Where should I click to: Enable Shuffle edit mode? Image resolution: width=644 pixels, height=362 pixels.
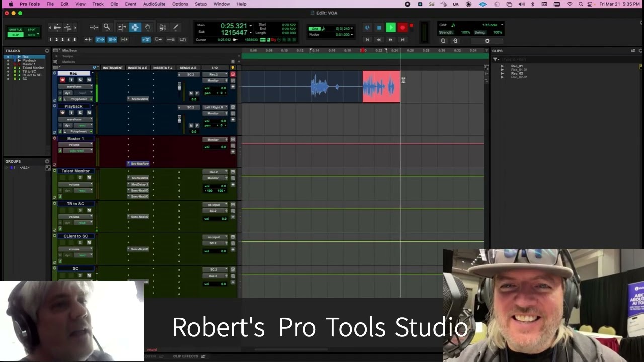pos(16,30)
